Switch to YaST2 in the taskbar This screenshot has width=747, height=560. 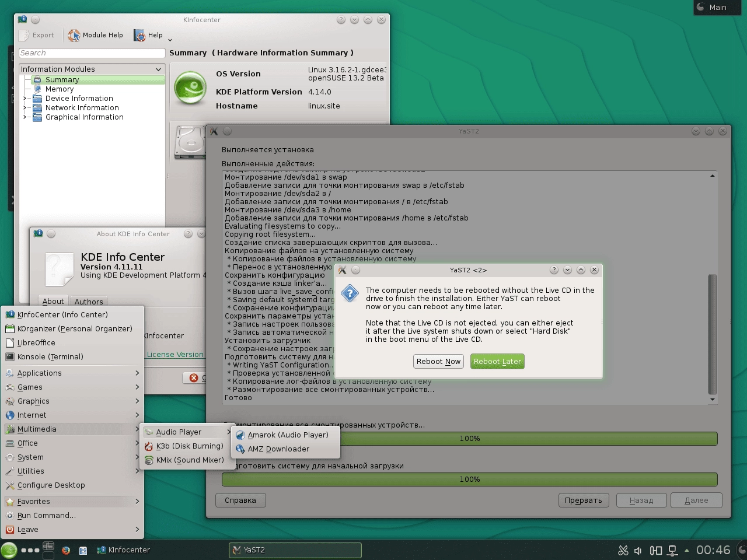(295, 550)
